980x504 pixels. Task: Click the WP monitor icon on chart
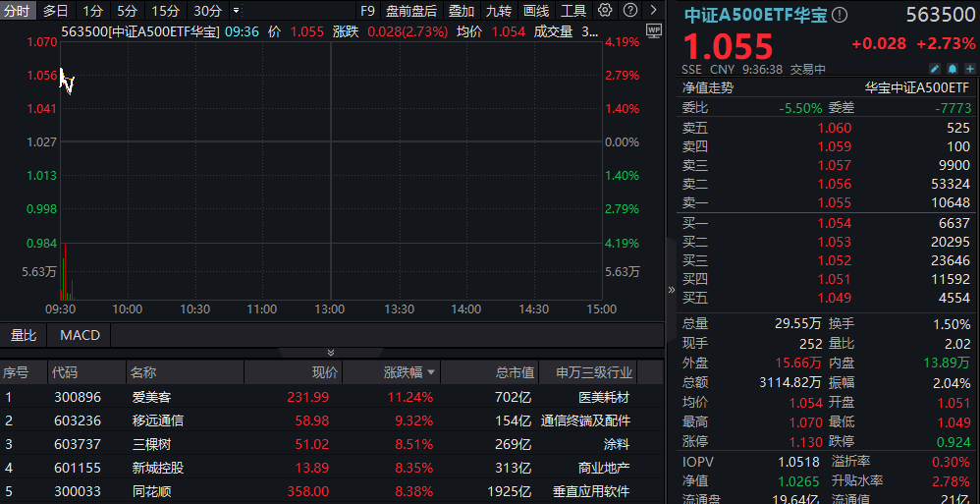click(654, 30)
